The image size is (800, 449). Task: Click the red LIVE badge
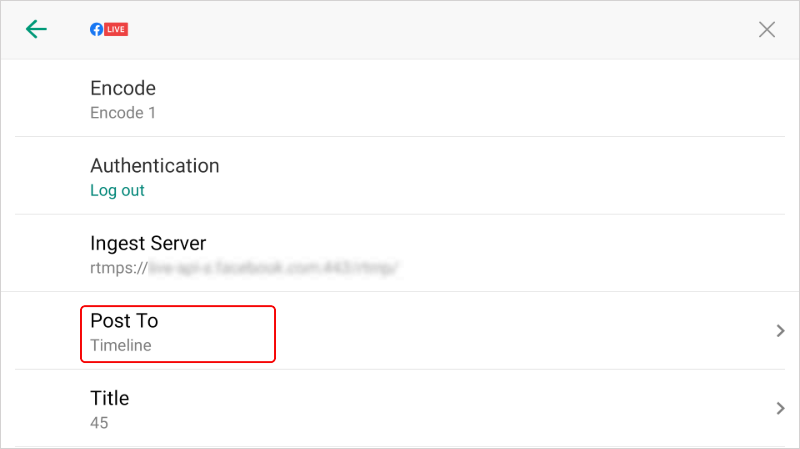point(116,29)
